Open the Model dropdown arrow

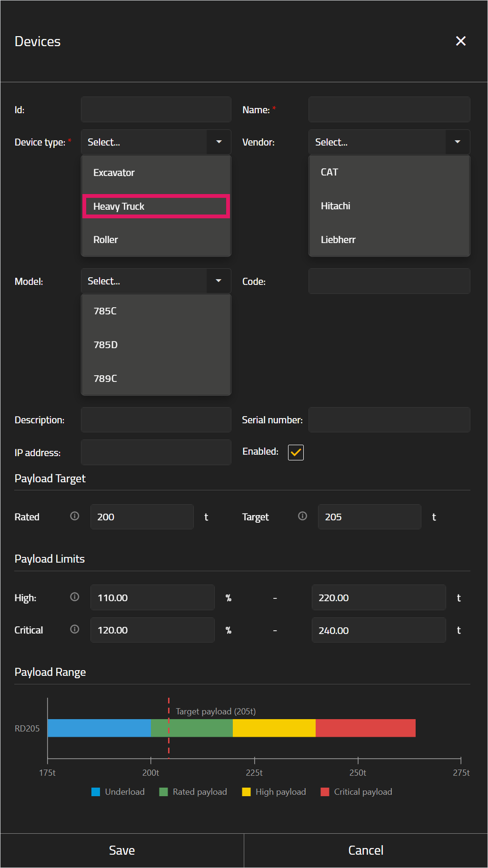click(219, 281)
